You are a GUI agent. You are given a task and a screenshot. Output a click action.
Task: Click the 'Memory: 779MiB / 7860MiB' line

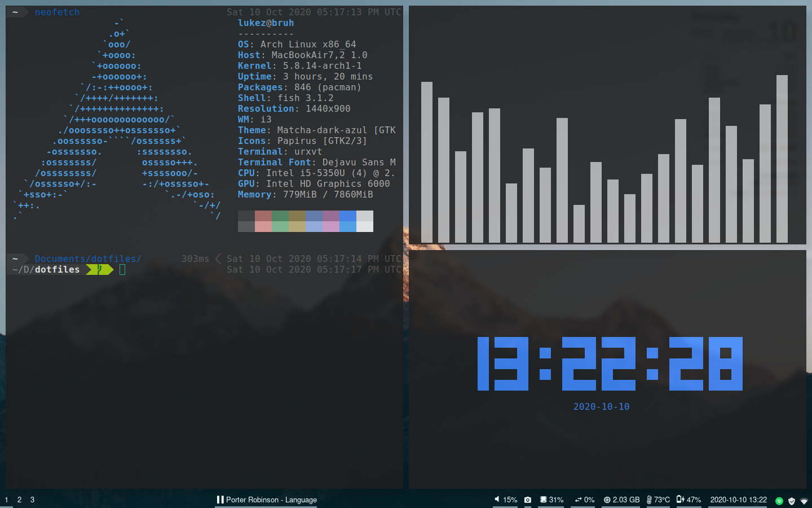pyautogui.click(x=306, y=194)
